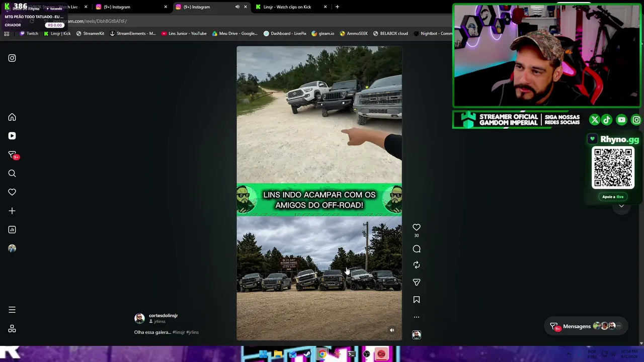Open Instagram Search in the sidebar
This screenshot has height=362, width=644.
click(12, 173)
